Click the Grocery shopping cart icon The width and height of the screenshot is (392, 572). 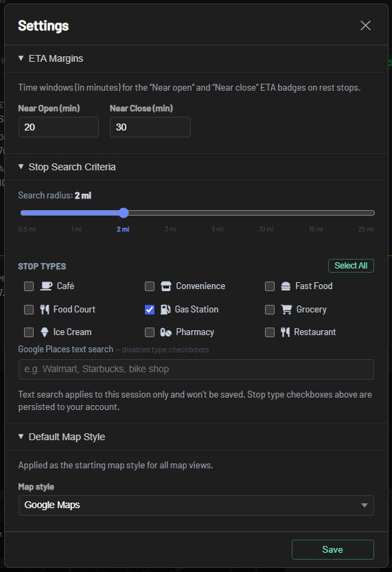click(286, 309)
